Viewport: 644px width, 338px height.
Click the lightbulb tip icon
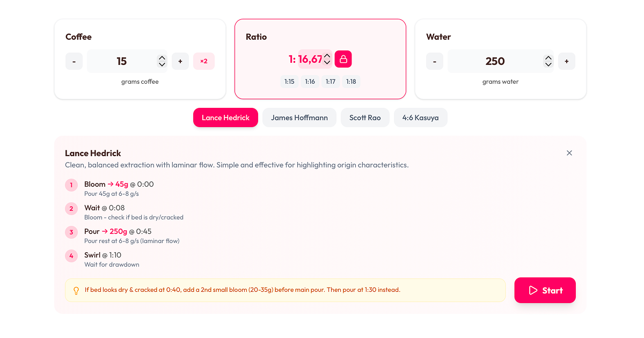click(76, 290)
